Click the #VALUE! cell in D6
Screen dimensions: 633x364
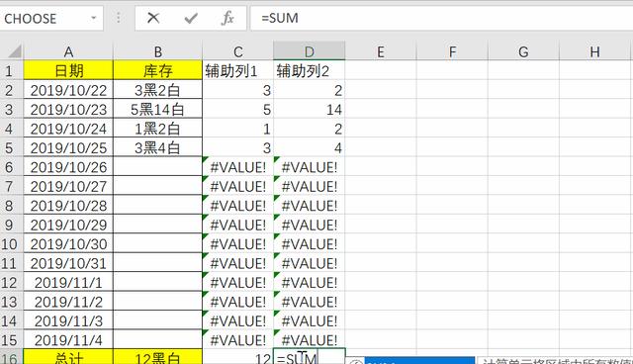point(310,167)
